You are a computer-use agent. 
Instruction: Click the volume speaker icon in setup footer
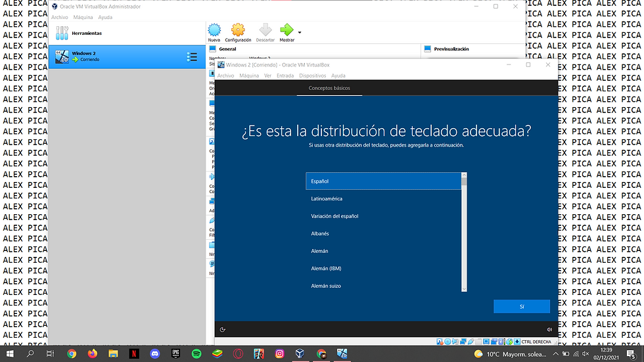tap(549, 330)
